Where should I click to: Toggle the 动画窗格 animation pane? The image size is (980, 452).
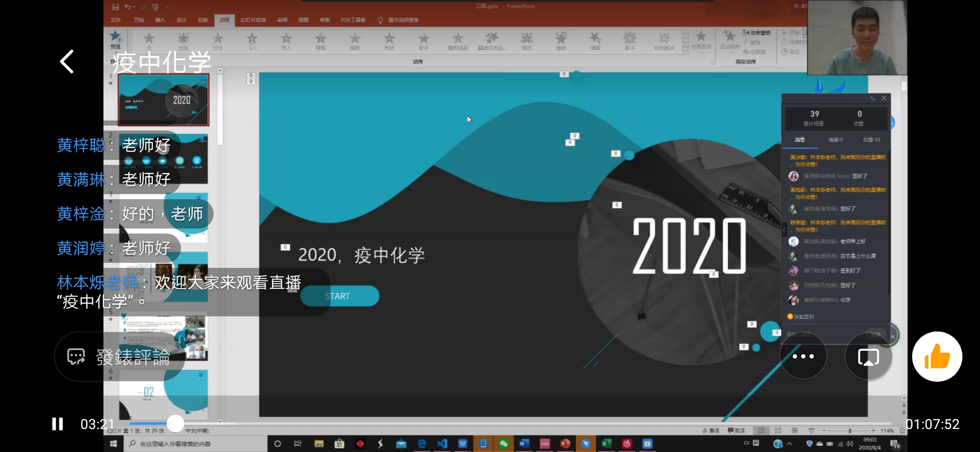click(x=756, y=33)
